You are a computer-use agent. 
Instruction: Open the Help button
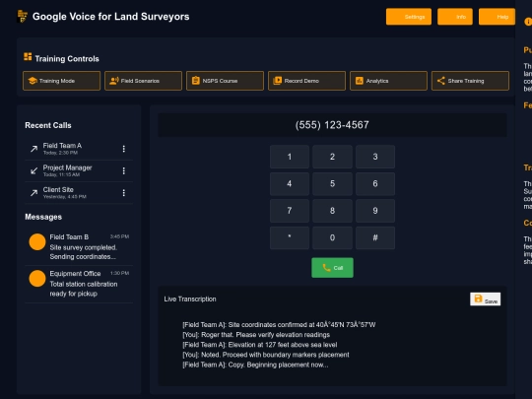497,17
